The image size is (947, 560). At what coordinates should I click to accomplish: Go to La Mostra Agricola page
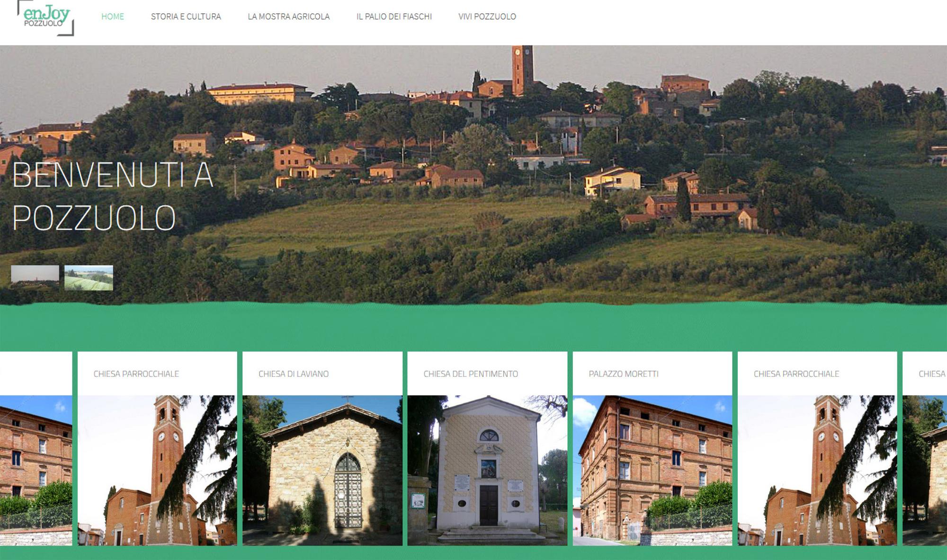click(x=289, y=17)
